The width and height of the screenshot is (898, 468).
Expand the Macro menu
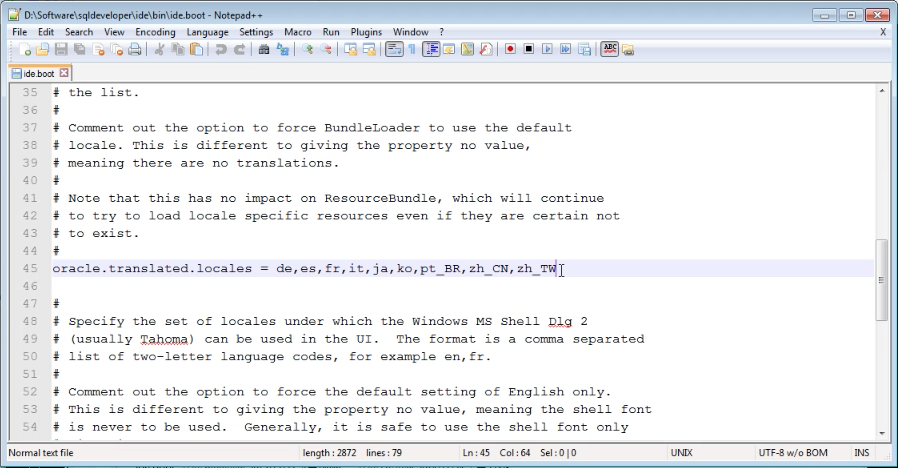point(298,32)
